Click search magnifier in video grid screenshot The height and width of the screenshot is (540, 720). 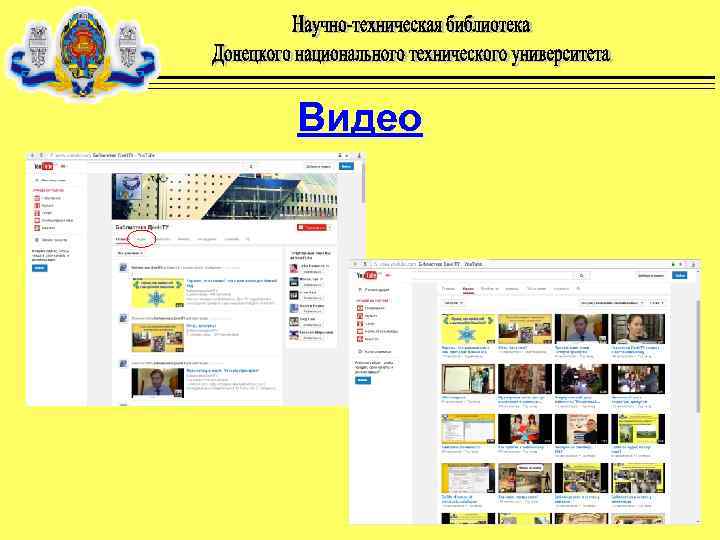[x=581, y=276]
